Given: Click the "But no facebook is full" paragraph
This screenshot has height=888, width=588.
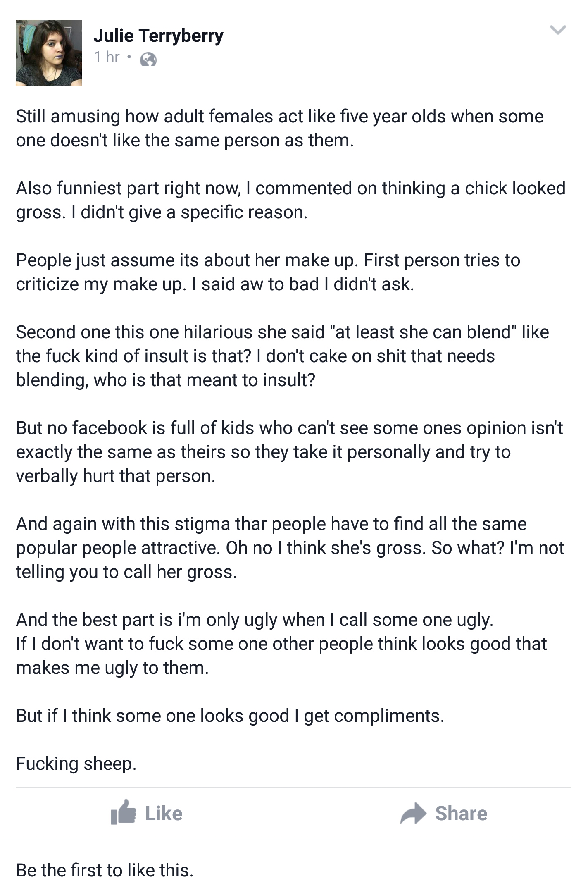Looking at the screenshot, I should coord(289,452).
